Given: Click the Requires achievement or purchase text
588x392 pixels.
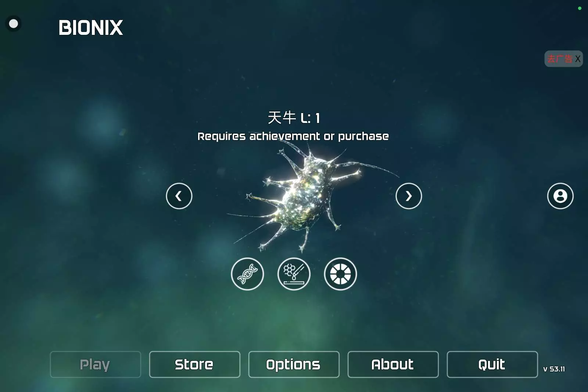Looking at the screenshot, I should [293, 137].
